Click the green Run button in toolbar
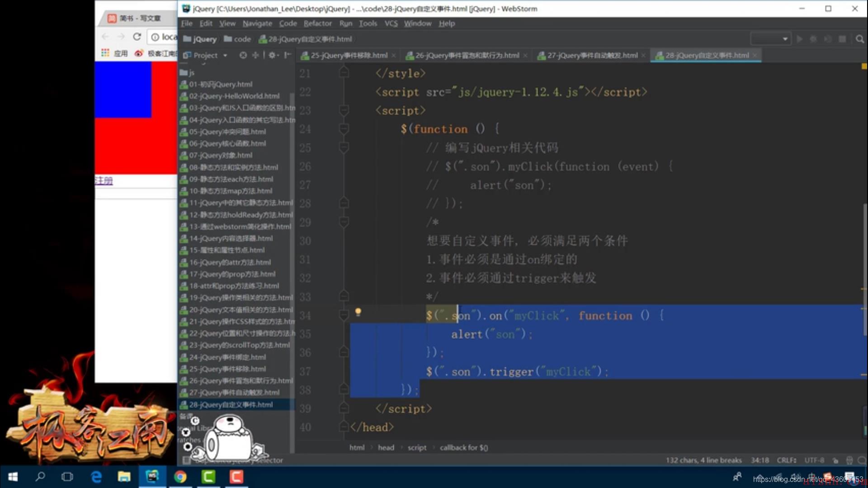The height and width of the screenshot is (488, 868). point(799,39)
